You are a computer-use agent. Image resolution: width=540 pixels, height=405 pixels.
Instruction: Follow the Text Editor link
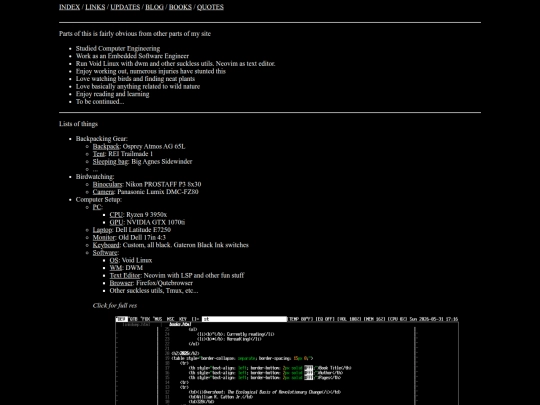pos(125,275)
